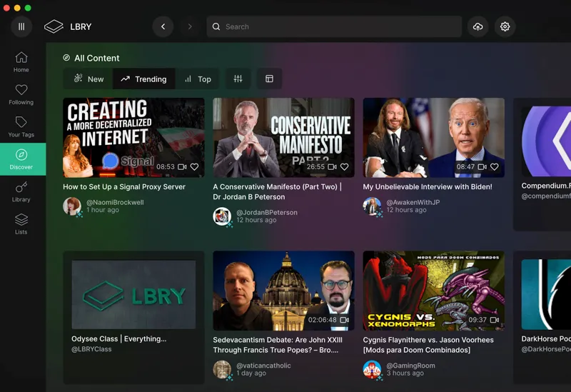Open Library in sidebar
This screenshot has width=571, height=392.
point(21,191)
